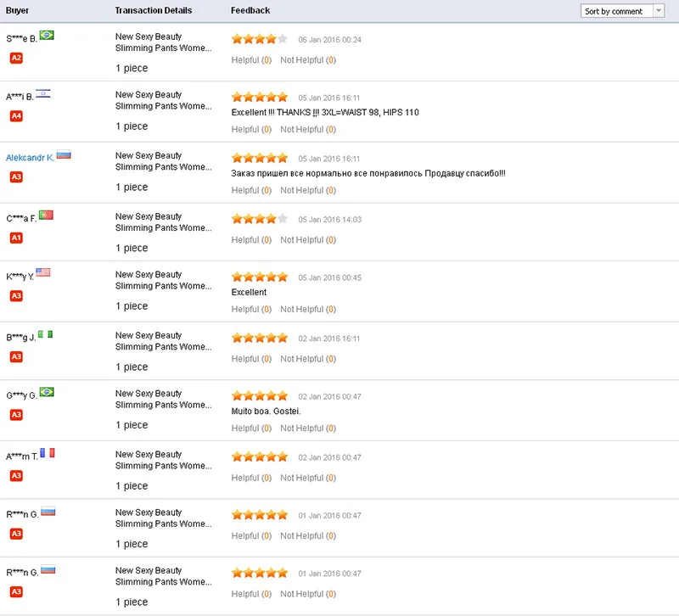
Task: Mark Alekcandr K.'s feedback as Helpful
Action: (x=251, y=190)
